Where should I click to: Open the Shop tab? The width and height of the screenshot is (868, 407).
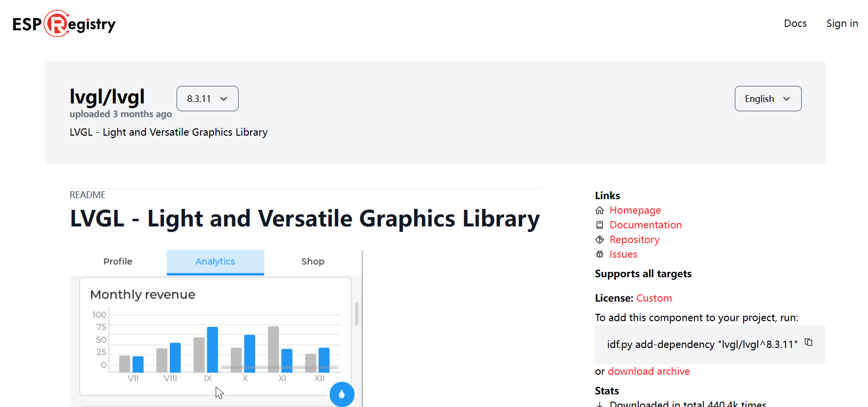point(313,262)
